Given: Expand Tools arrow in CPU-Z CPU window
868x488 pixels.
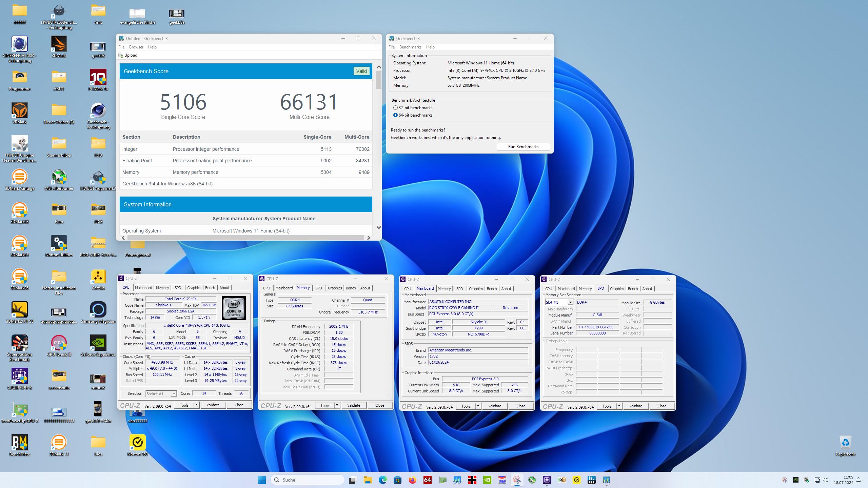Looking at the screenshot, I should 196,405.
